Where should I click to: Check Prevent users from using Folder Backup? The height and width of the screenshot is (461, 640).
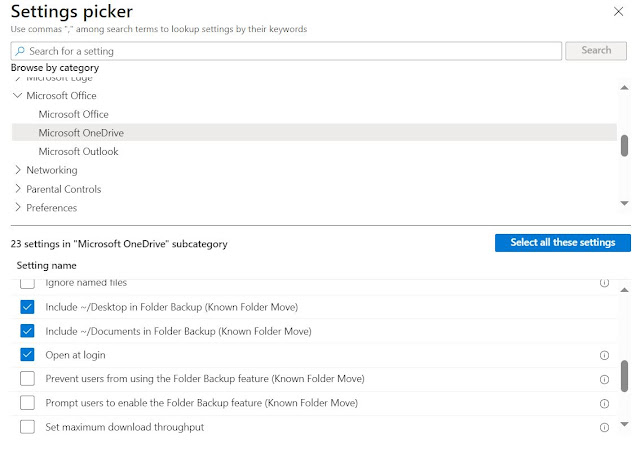(27, 379)
